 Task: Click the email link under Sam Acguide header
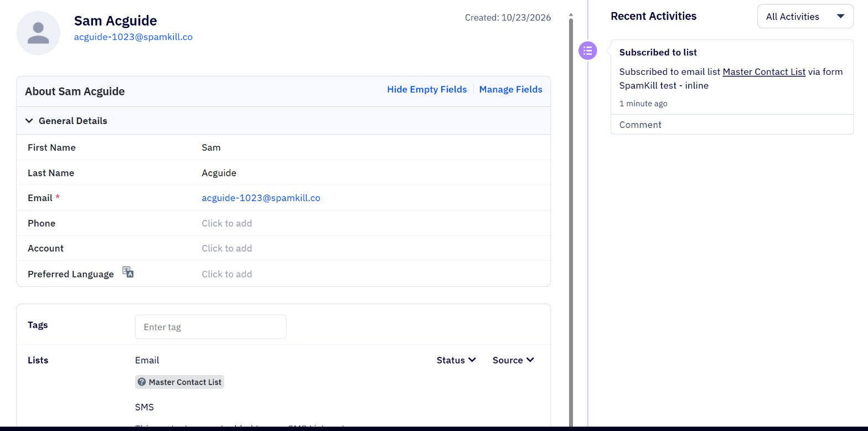pos(133,37)
